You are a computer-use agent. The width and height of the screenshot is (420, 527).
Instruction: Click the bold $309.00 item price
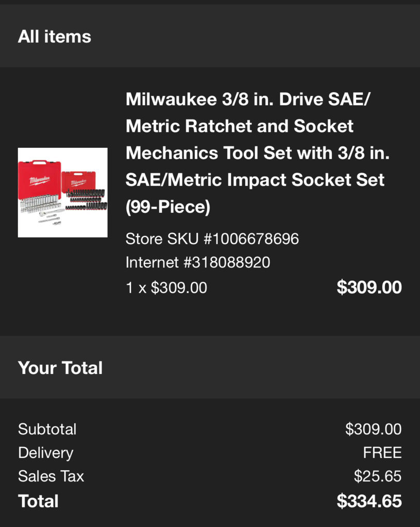[x=369, y=287]
